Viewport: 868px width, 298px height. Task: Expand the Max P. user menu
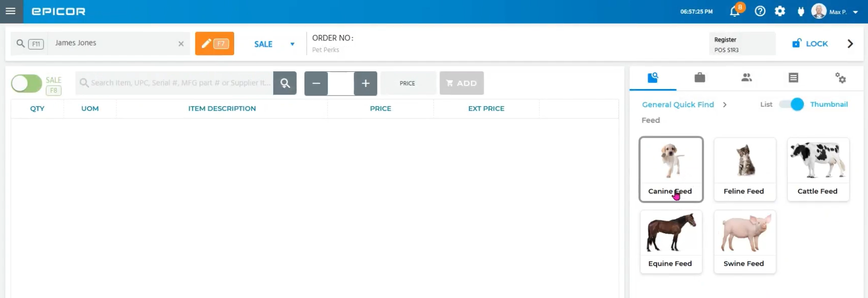click(855, 12)
